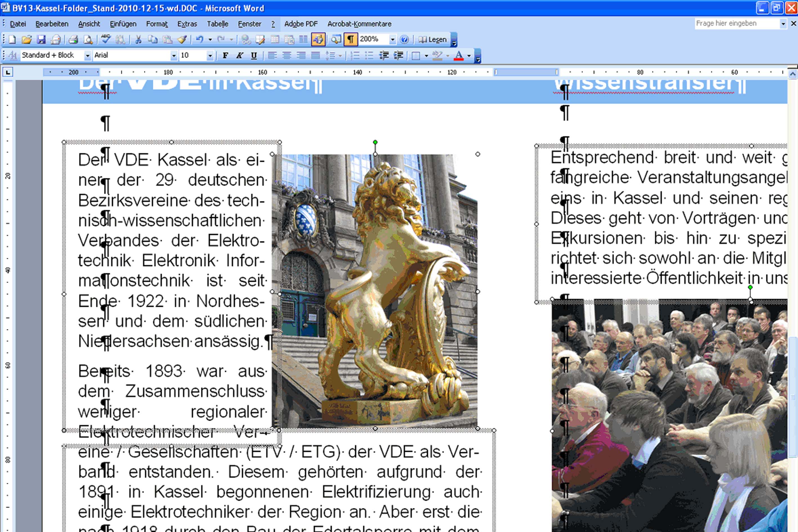
Task: Set line spacing
Action: point(330,55)
